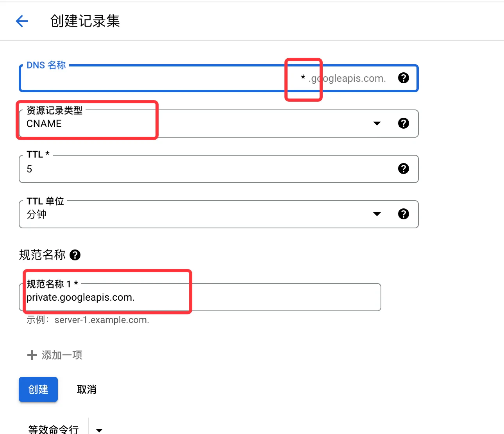The height and width of the screenshot is (434, 504).
Task: Expand the 等效命令行 dropdown arrow
Action: 99,430
